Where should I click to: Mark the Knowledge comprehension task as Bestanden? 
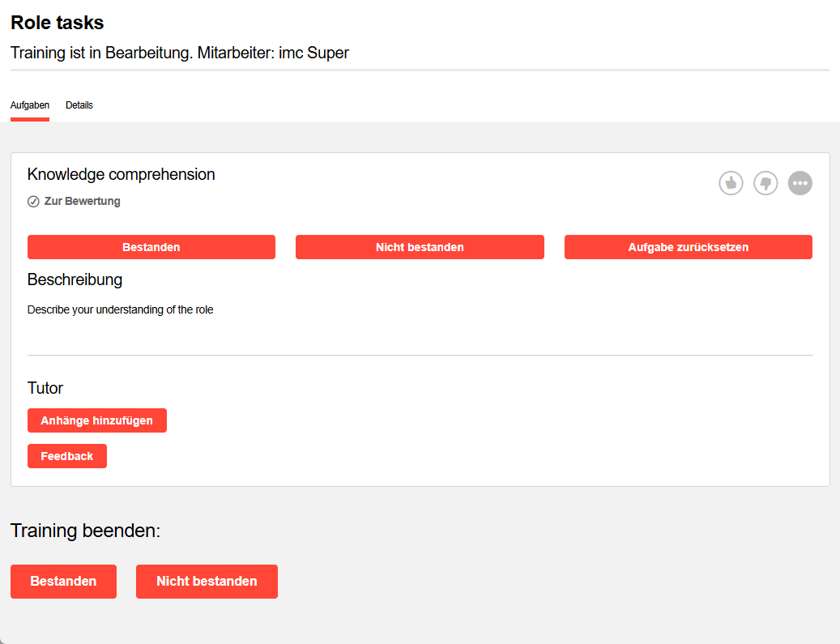151,247
